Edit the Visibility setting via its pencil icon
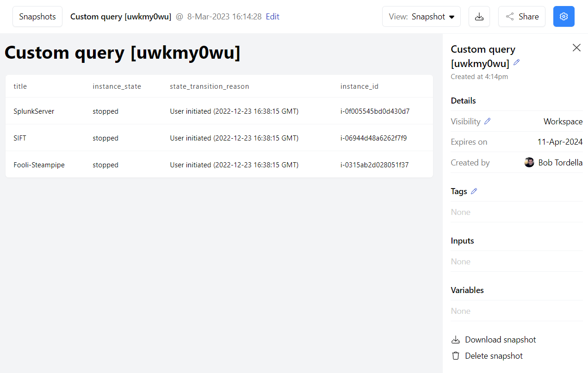The image size is (588, 373). coord(487,121)
